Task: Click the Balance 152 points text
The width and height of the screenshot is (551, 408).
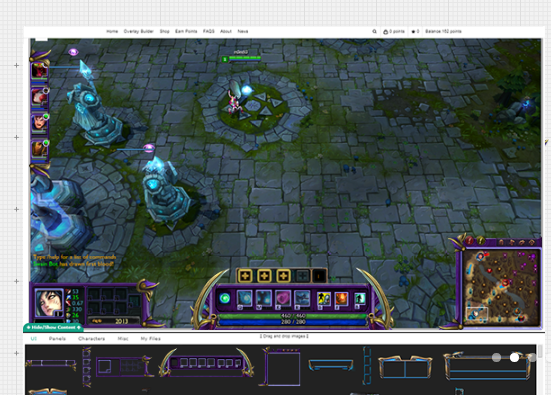Action: tap(443, 31)
